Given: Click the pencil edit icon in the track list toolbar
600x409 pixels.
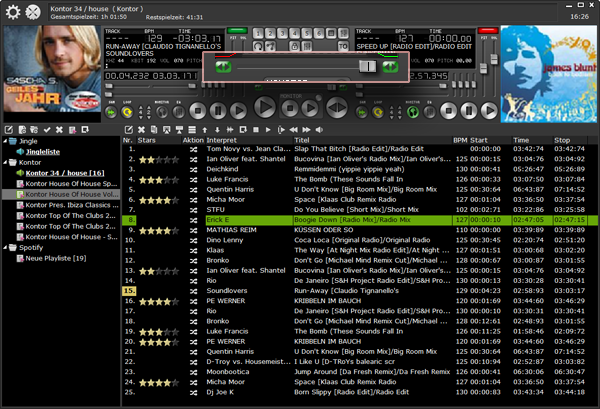Looking at the screenshot, I should [129, 130].
